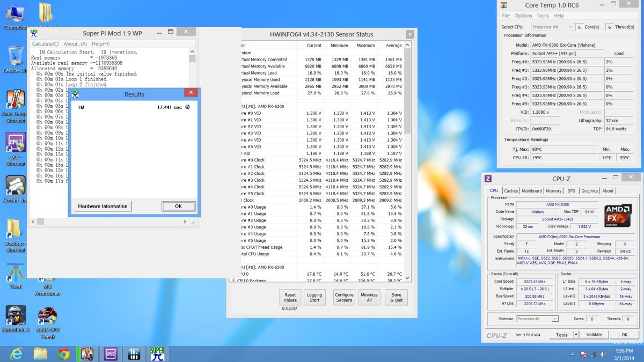Viewport: 644px width, 362px height.
Task: Launch Internet Explorer from the taskbar
Action: pos(16,354)
